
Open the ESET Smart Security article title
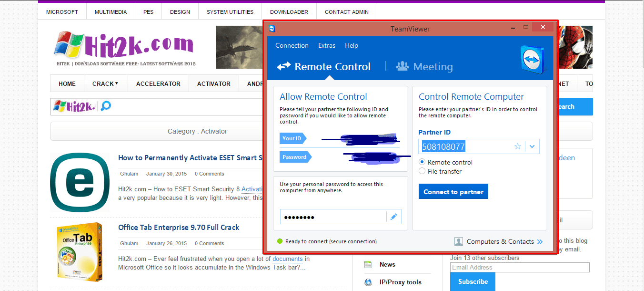[x=191, y=158]
